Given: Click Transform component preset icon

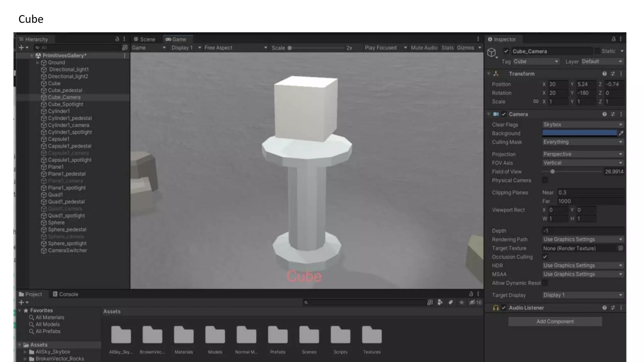Looking at the screenshot, I should (x=613, y=74).
